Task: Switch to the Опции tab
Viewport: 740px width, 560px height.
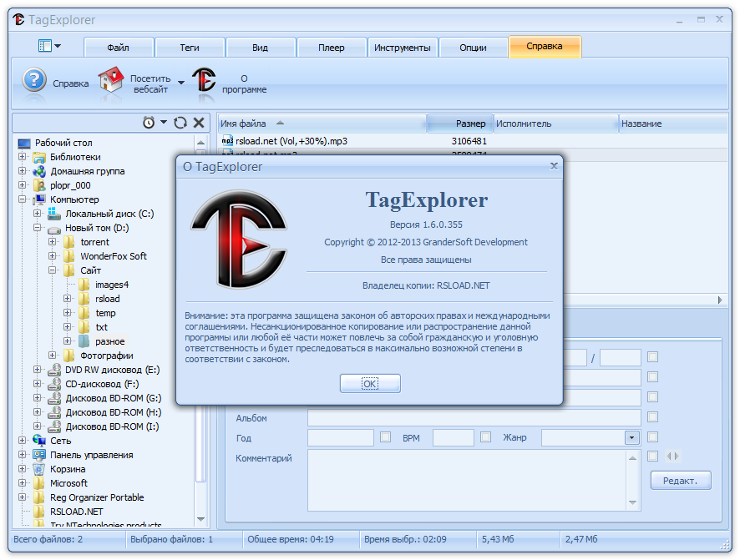Action: [474, 47]
